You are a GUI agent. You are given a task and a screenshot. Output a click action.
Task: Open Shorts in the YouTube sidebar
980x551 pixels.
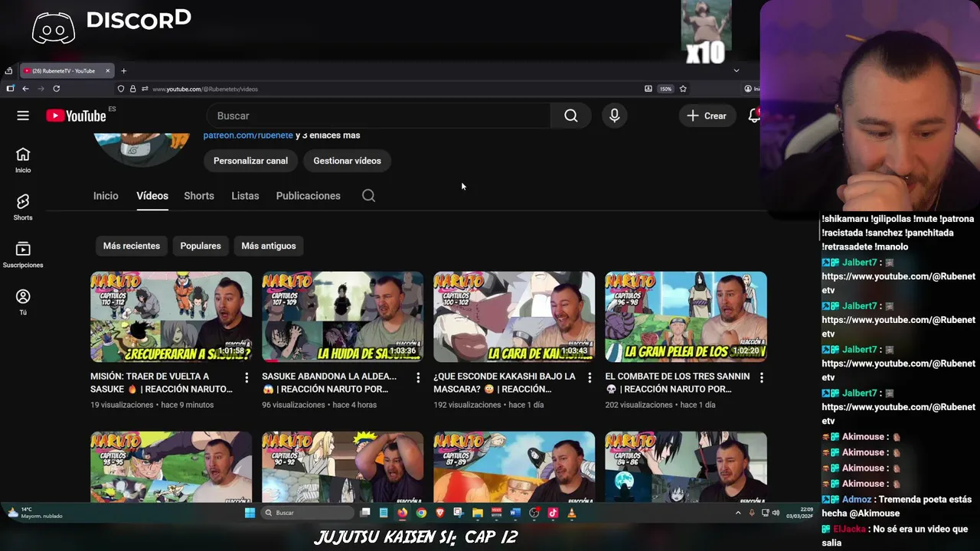[x=23, y=207]
